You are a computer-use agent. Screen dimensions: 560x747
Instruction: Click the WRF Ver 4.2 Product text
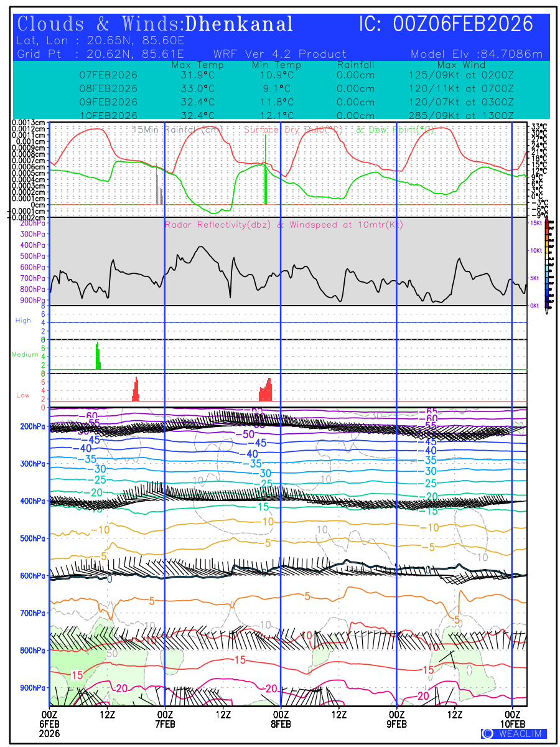pyautogui.click(x=279, y=54)
